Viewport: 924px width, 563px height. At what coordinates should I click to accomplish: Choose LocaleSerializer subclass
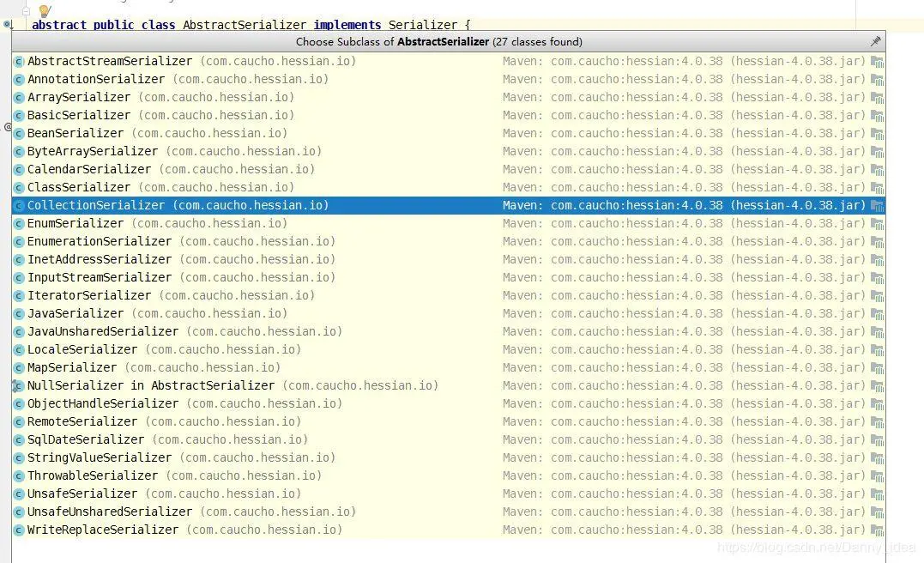point(449,349)
